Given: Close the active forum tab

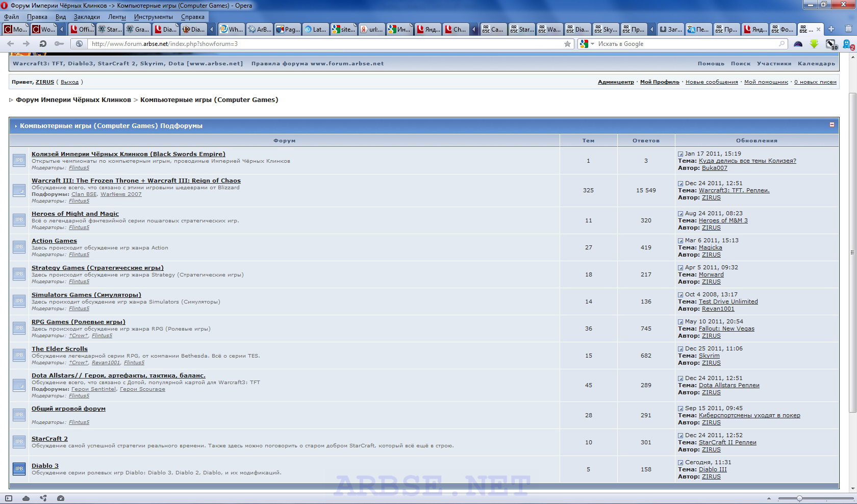Looking at the screenshot, I should tap(819, 29).
